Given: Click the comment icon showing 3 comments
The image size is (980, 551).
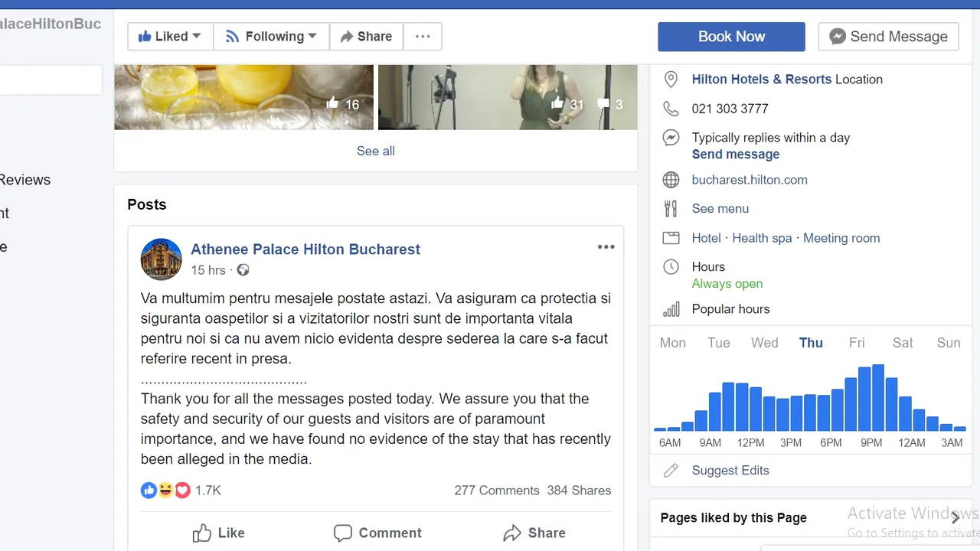Looking at the screenshot, I should pyautogui.click(x=604, y=103).
